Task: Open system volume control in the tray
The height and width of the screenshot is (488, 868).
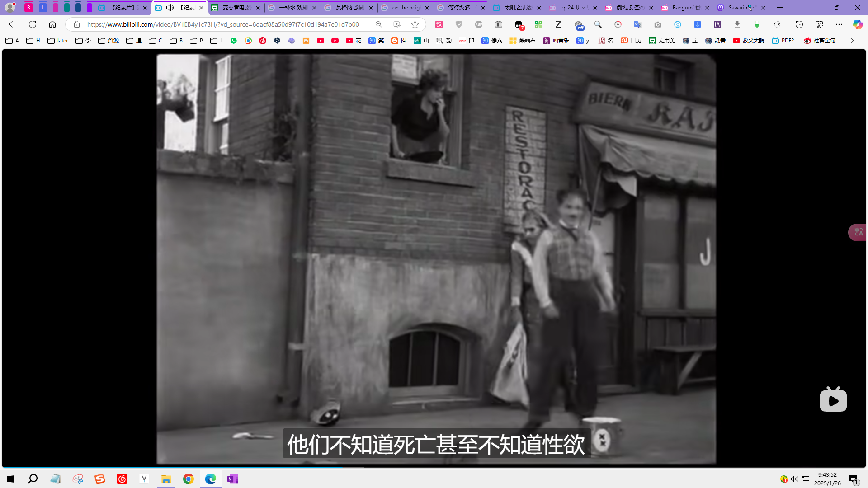Action: [794, 479]
